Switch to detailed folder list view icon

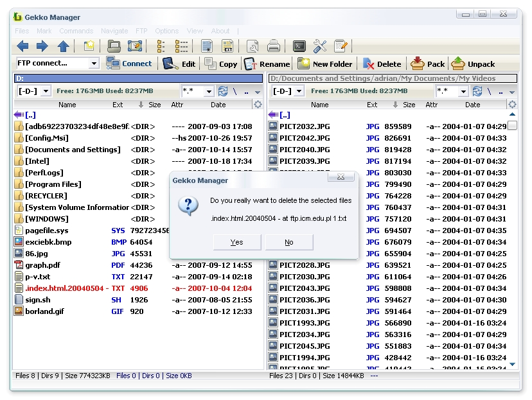pos(181,46)
